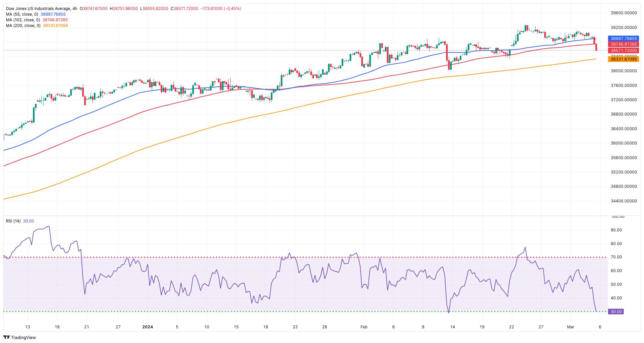Click the 38000.00000 price axis label
Screen dimensions: 644x343
624,71
